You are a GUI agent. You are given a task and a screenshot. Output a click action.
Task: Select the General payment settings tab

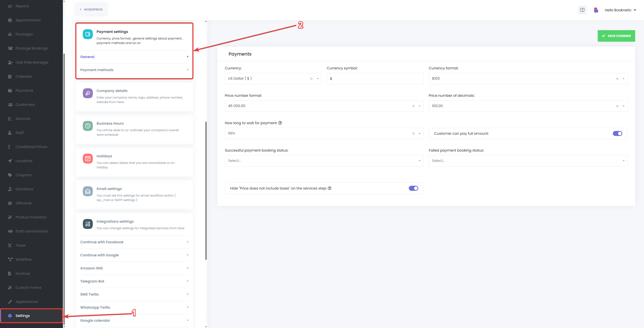(x=134, y=57)
